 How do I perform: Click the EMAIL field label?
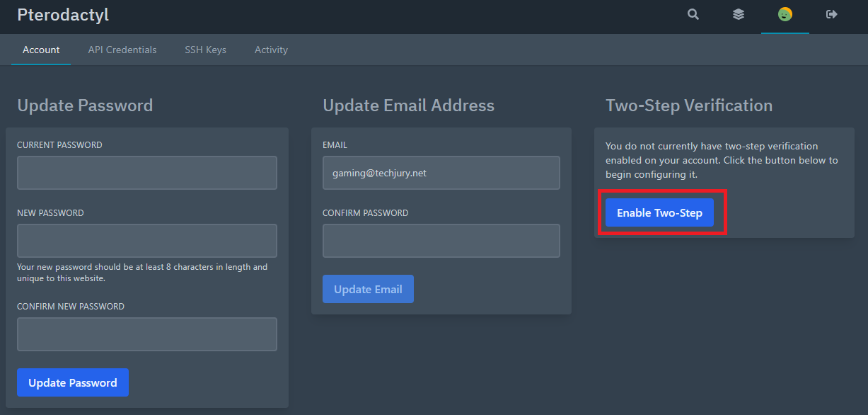point(335,145)
